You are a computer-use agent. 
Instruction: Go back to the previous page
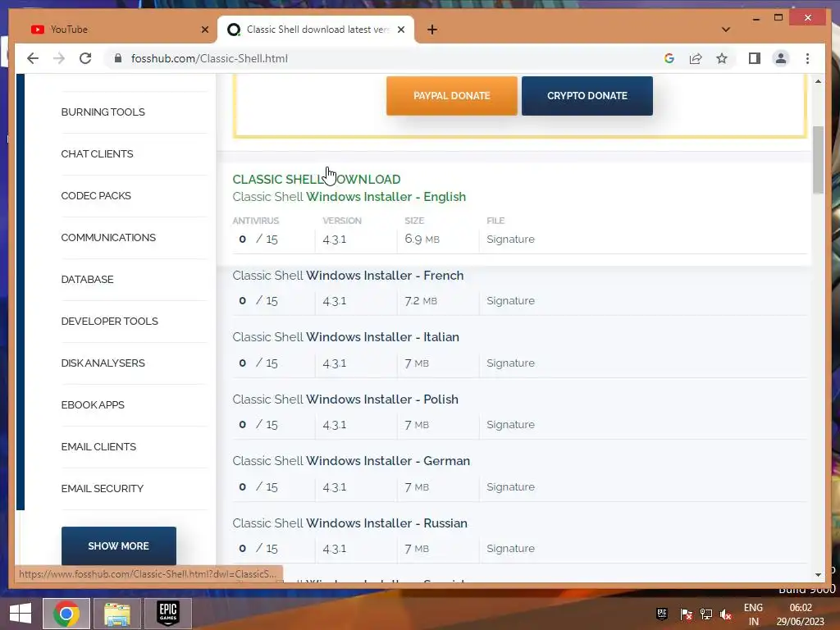[x=33, y=58]
